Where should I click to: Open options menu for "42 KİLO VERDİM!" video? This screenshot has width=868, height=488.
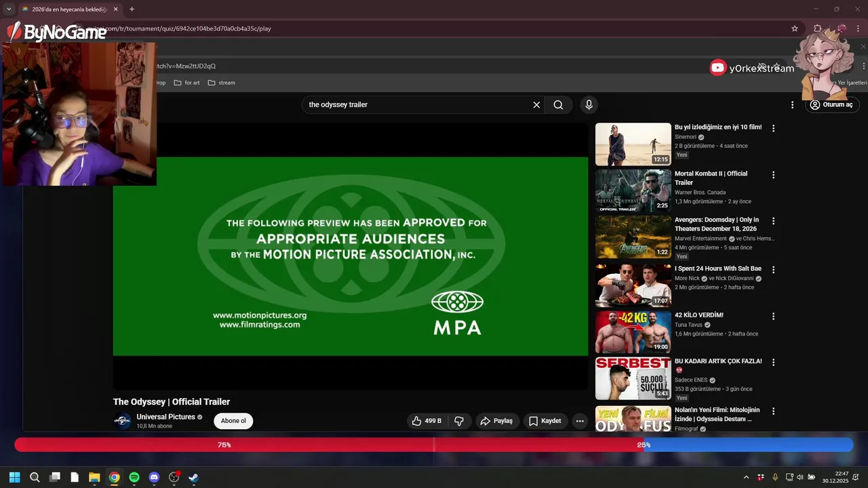(x=773, y=317)
